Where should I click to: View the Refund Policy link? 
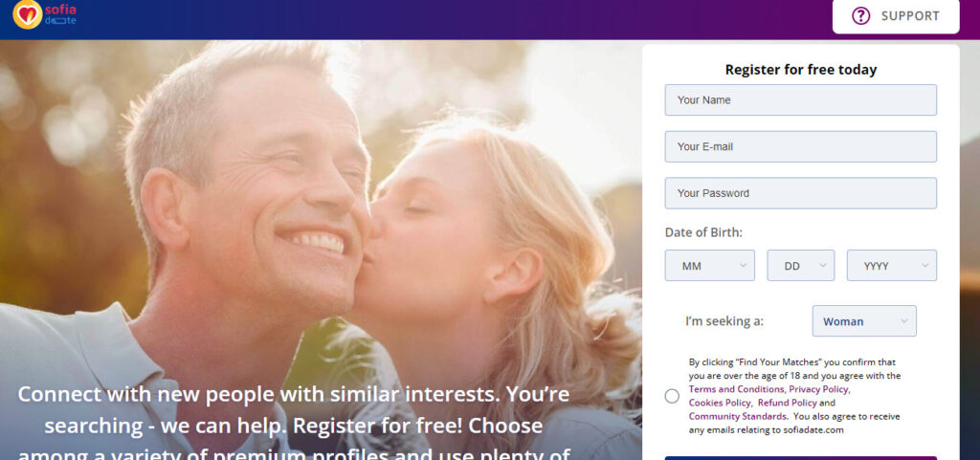(x=787, y=403)
